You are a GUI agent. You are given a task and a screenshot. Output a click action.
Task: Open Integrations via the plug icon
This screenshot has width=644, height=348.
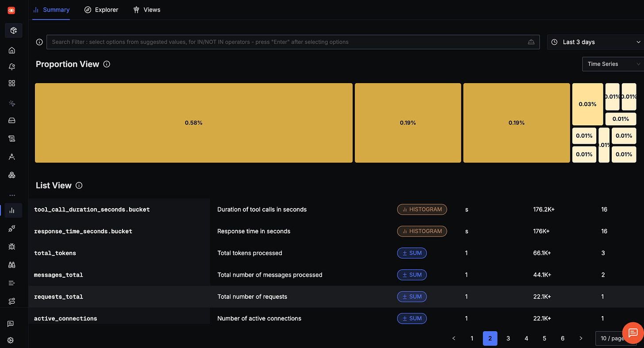point(12,228)
